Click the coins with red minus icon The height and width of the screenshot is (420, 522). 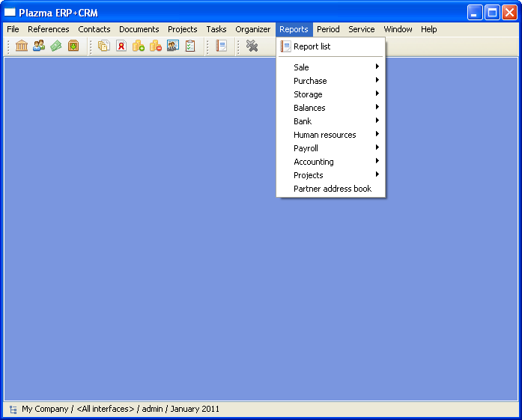pos(156,46)
